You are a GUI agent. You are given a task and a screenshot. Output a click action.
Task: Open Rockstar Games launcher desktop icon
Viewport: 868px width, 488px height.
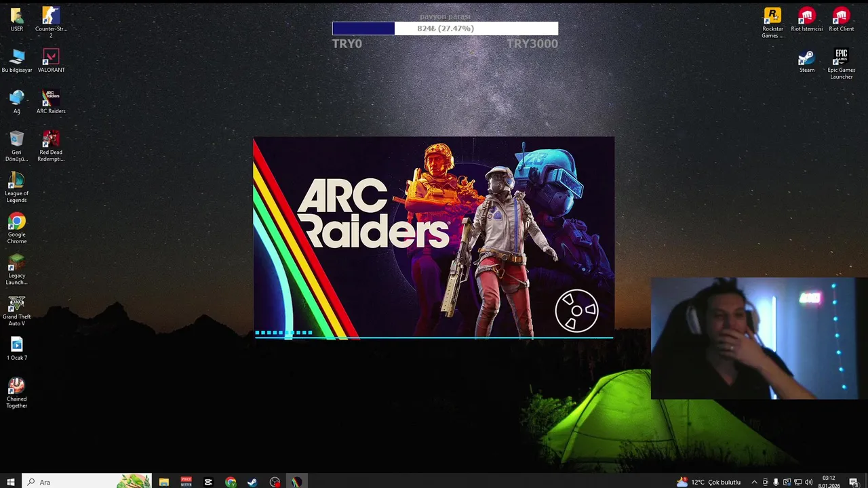pos(772,22)
